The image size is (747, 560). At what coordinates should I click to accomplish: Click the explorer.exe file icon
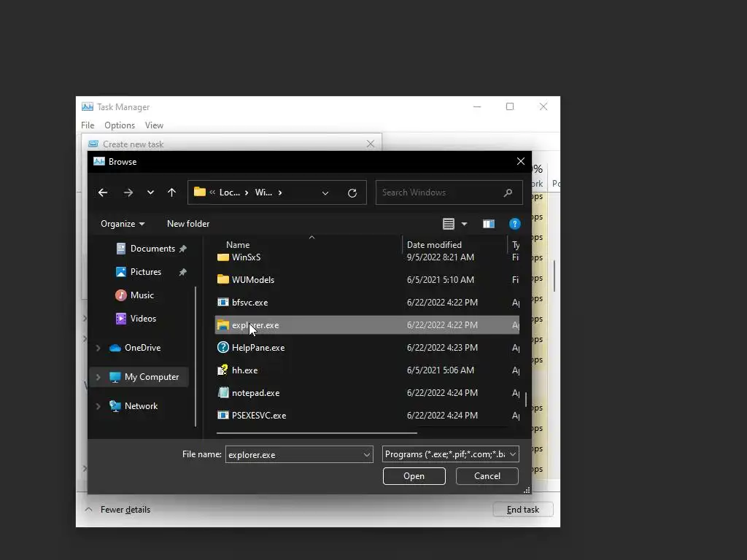223,325
